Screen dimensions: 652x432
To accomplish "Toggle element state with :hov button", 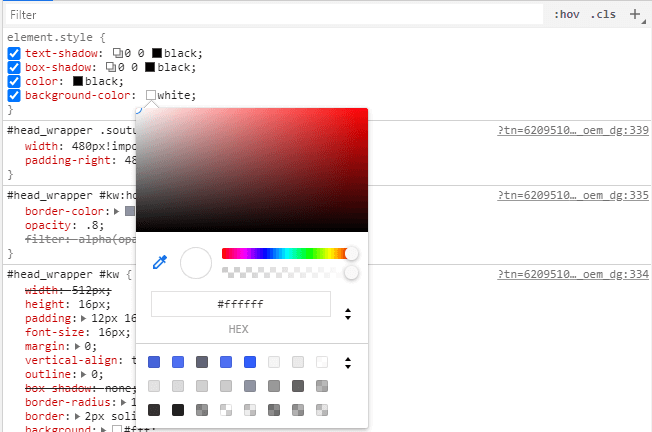I will tap(566, 15).
